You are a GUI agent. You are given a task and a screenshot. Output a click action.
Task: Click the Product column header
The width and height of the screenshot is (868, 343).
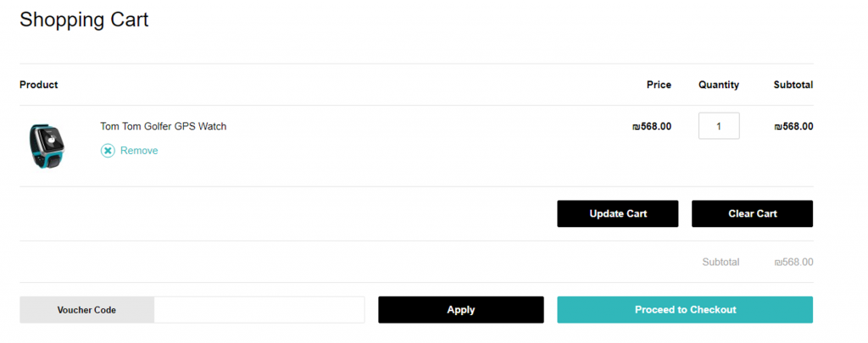[x=39, y=85]
